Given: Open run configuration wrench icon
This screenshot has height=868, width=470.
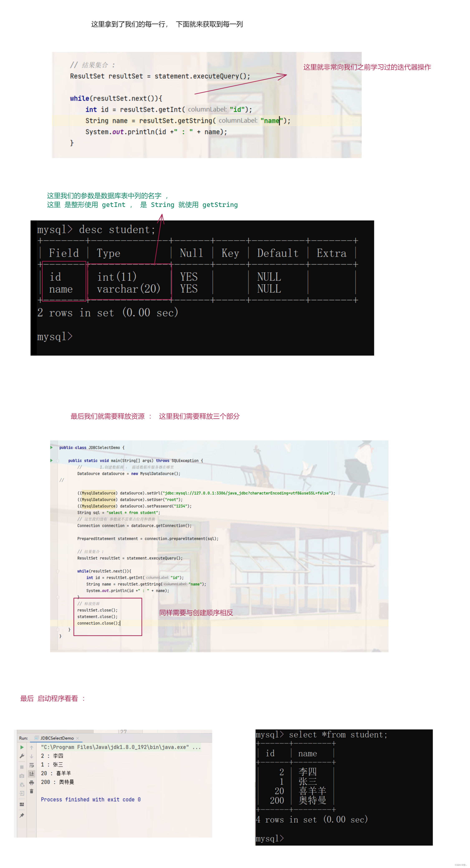Looking at the screenshot, I should point(22,756).
